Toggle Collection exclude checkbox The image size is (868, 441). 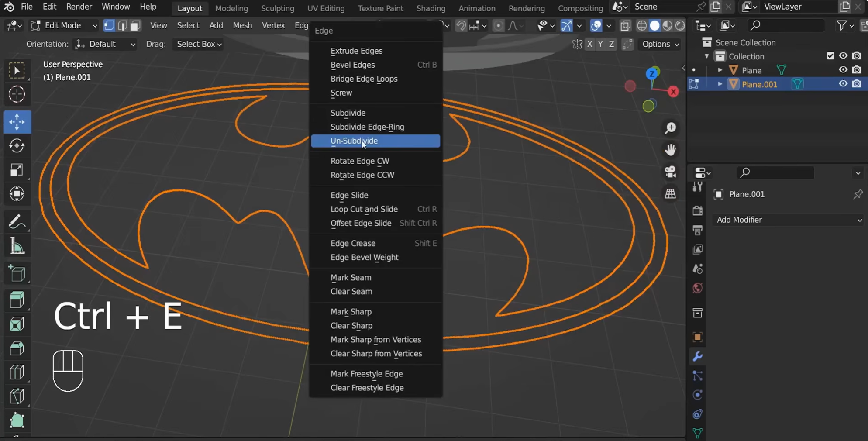[830, 56]
